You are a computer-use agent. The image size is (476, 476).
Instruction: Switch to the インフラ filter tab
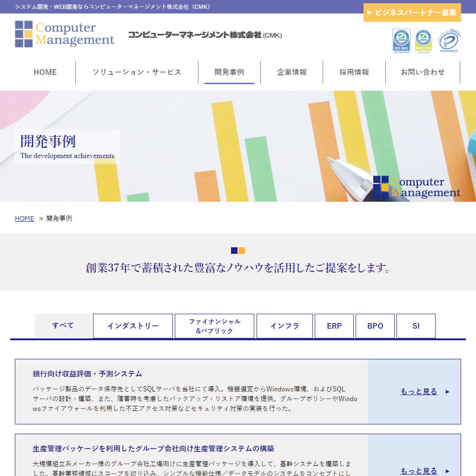pyautogui.click(x=284, y=326)
